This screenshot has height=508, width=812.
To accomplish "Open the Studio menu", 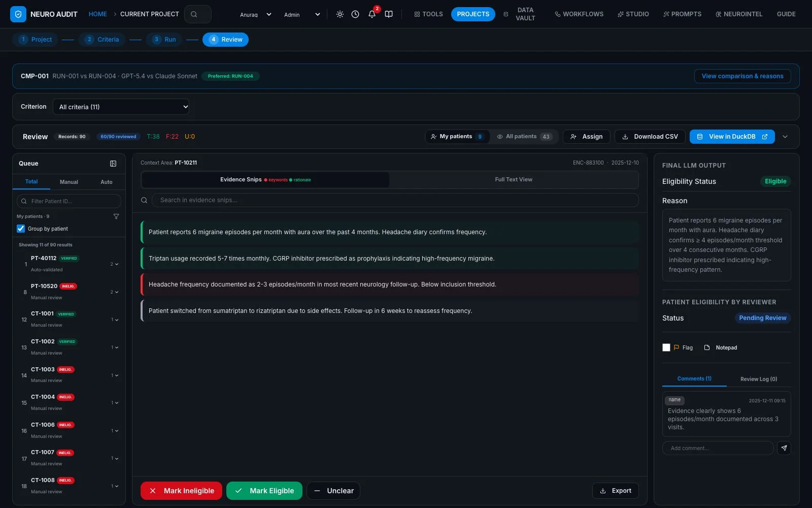I will click(633, 14).
